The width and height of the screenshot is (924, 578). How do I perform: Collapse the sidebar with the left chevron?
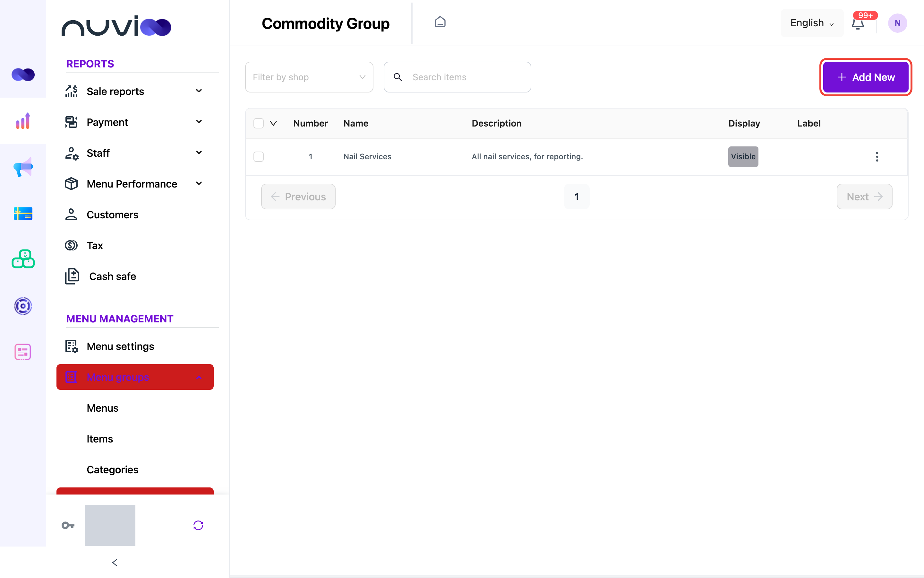pos(115,562)
